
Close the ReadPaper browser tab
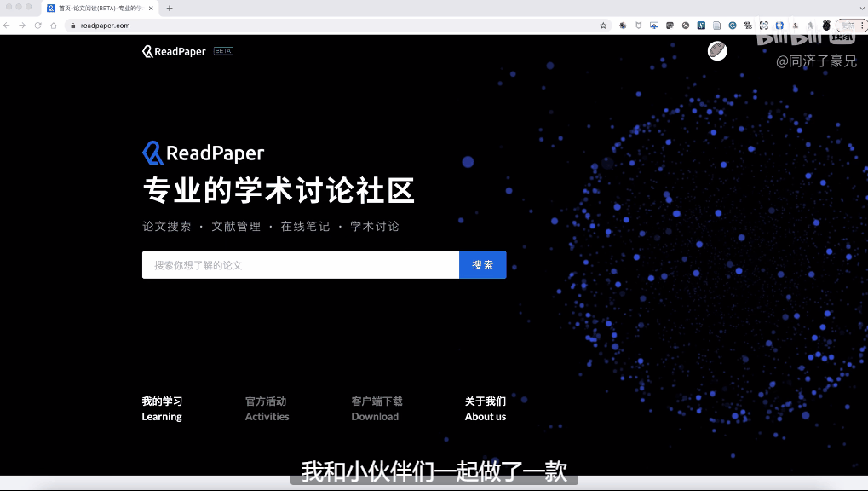click(151, 9)
